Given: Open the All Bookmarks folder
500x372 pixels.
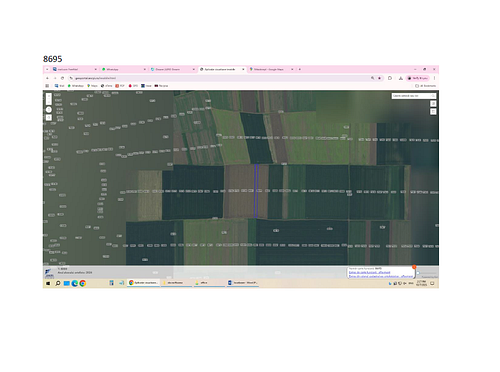Looking at the screenshot, I should (426, 86).
